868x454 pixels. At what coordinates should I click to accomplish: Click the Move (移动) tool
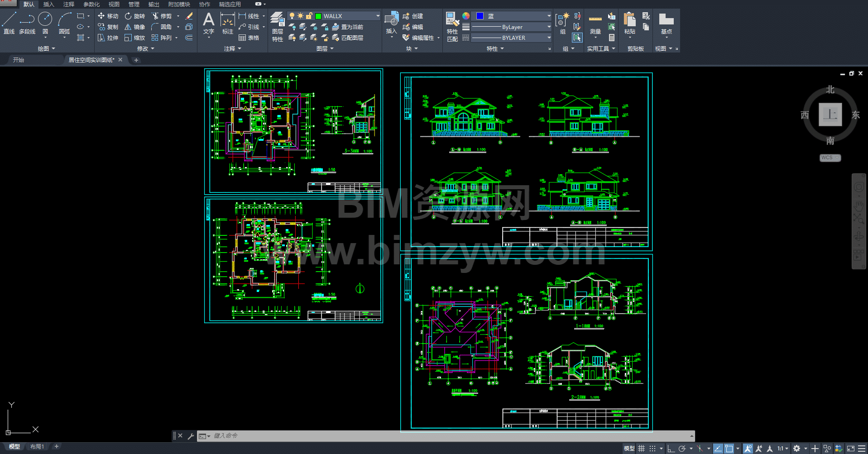click(108, 16)
